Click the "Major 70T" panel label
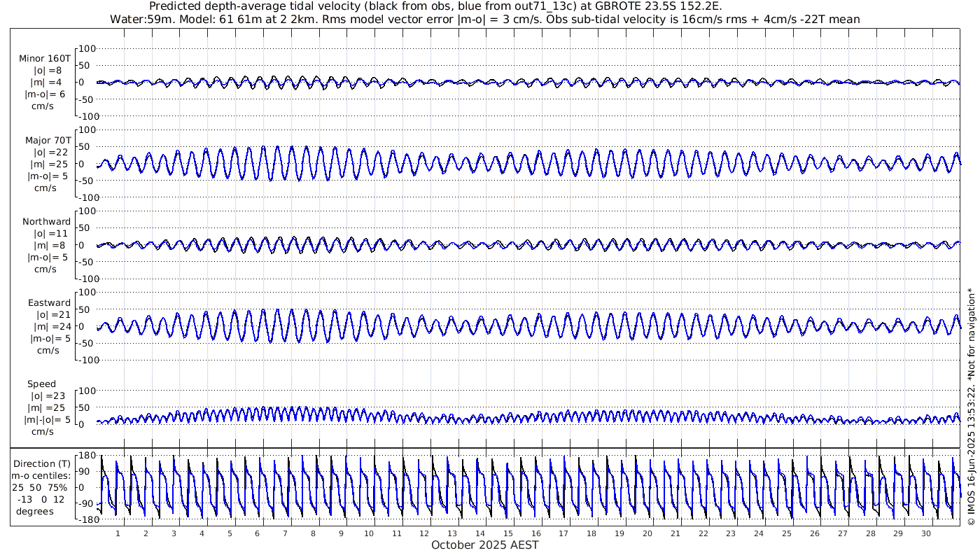 tap(48, 140)
